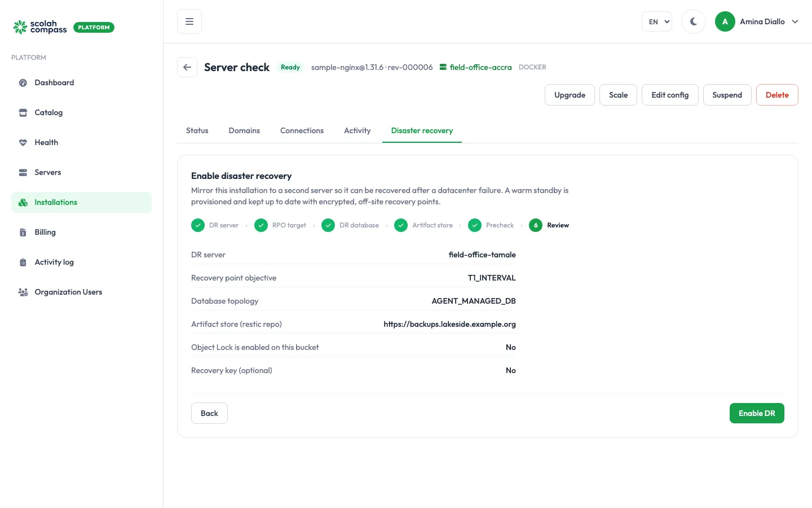812x508 pixels.
Task: Click the Scolah Compass logo
Action: (40, 27)
